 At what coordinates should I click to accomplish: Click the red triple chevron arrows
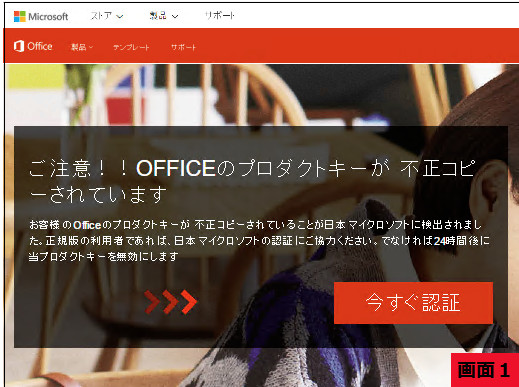(170, 302)
